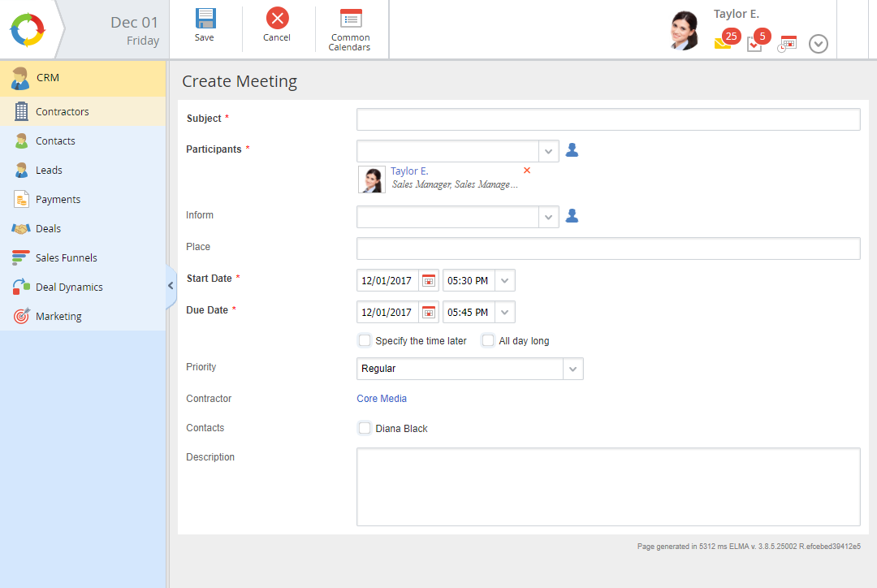Click into the Subject text field
Viewport: 877px width, 588px height.
(607, 119)
